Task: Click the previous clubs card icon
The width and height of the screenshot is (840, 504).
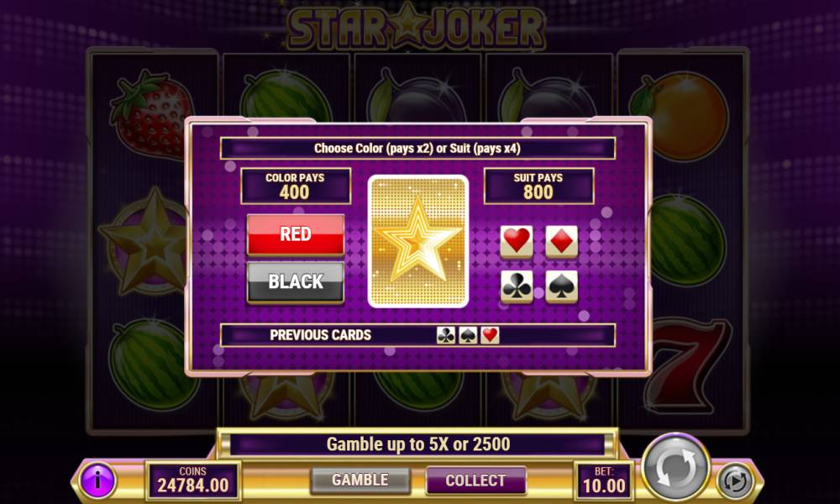Action: (446, 335)
